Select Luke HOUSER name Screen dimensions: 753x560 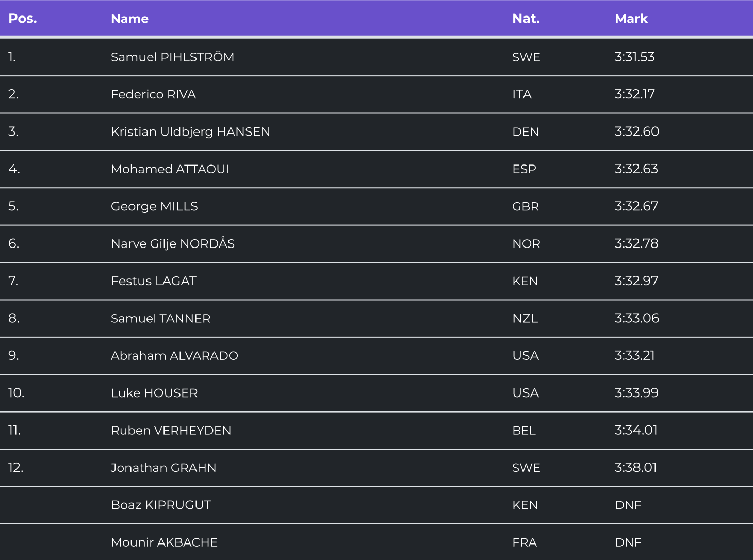tap(154, 393)
